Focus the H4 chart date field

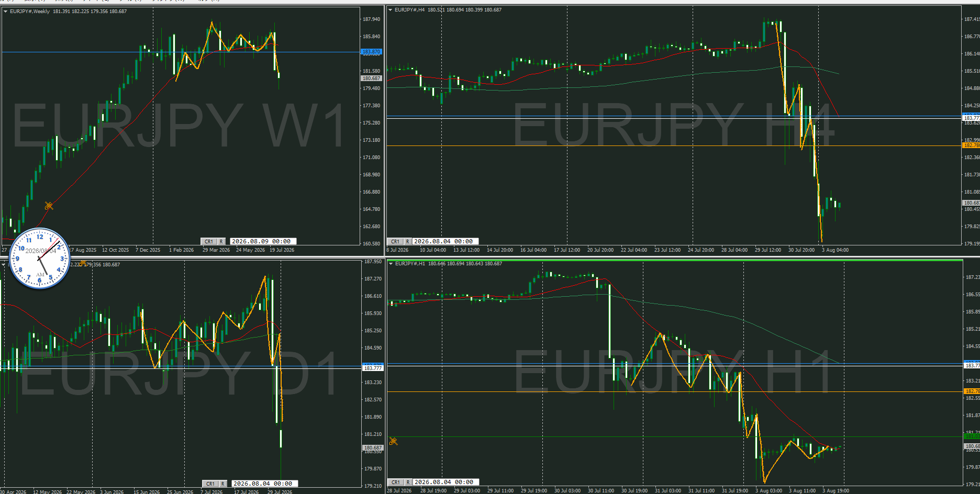[446, 241]
